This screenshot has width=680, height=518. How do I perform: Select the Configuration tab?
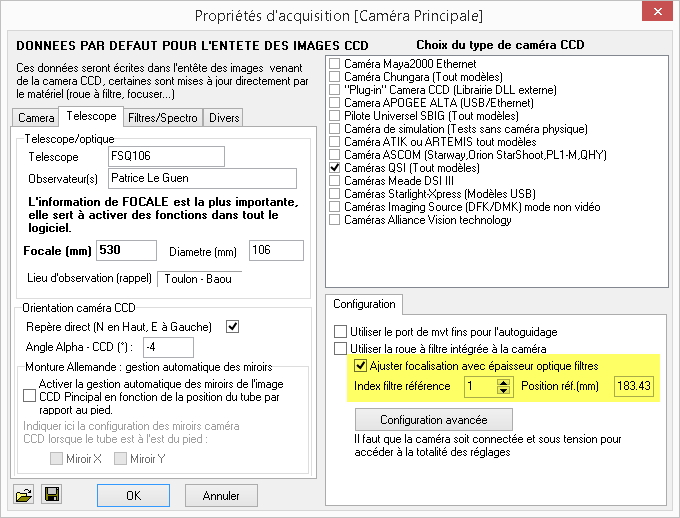pyautogui.click(x=364, y=304)
